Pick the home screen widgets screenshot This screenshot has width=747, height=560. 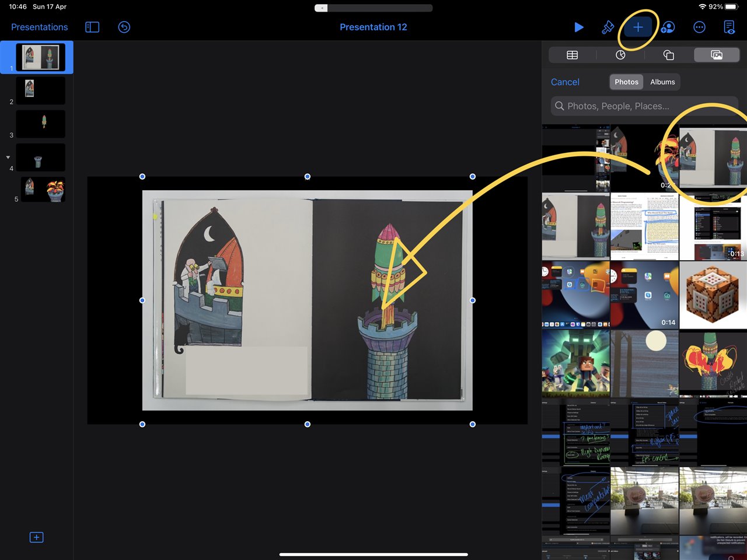click(575, 295)
